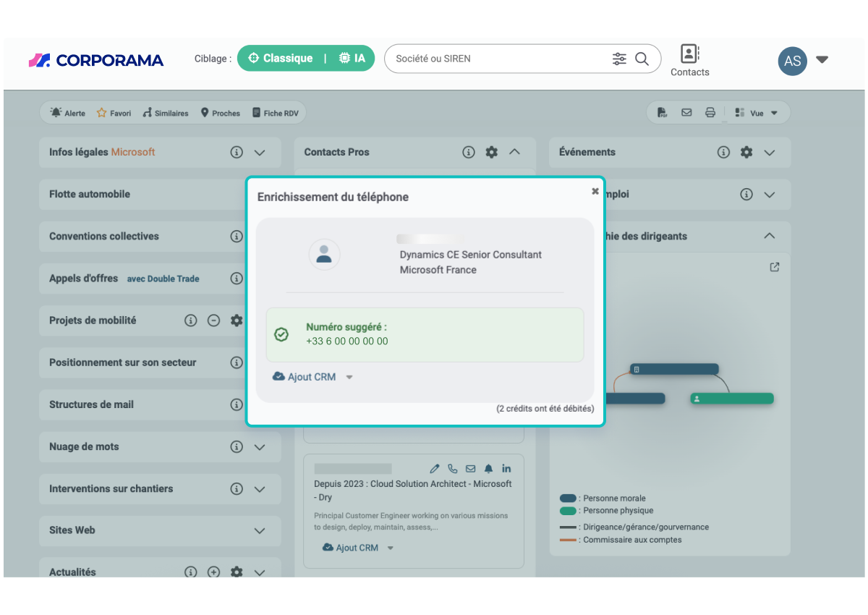Show info for Conventions collectives
The image size is (868, 615).
pos(237,237)
